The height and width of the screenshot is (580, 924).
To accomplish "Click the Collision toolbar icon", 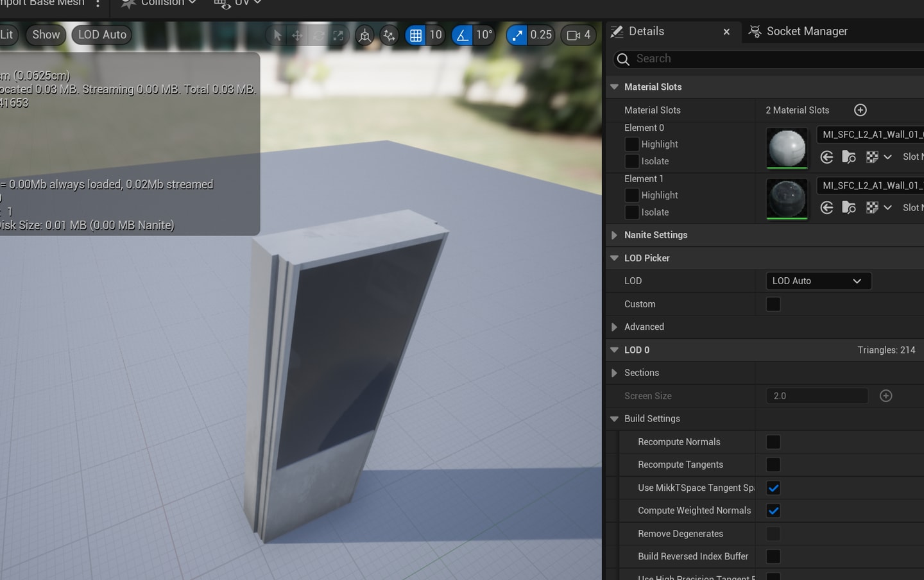I will tap(128, 3).
